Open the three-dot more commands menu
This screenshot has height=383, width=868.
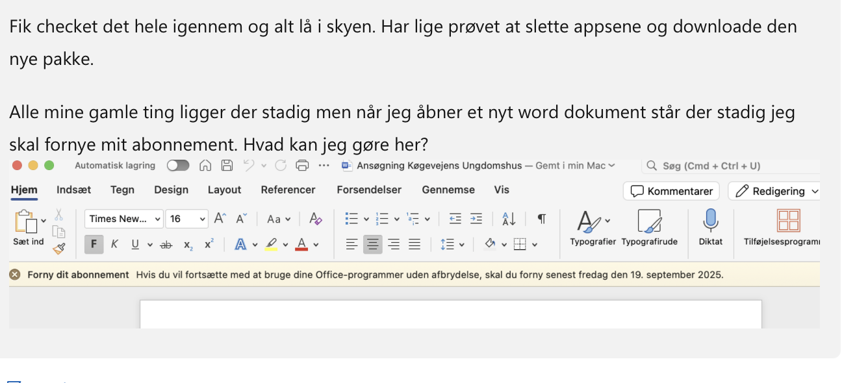point(324,166)
